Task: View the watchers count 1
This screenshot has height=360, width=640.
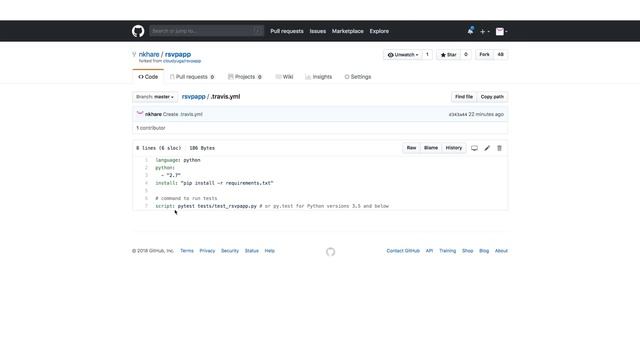Action: click(x=427, y=55)
